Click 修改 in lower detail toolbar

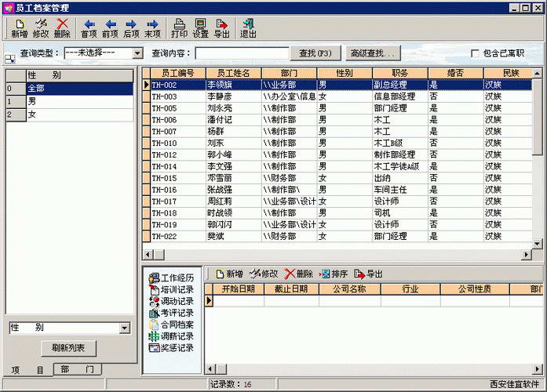(264, 274)
